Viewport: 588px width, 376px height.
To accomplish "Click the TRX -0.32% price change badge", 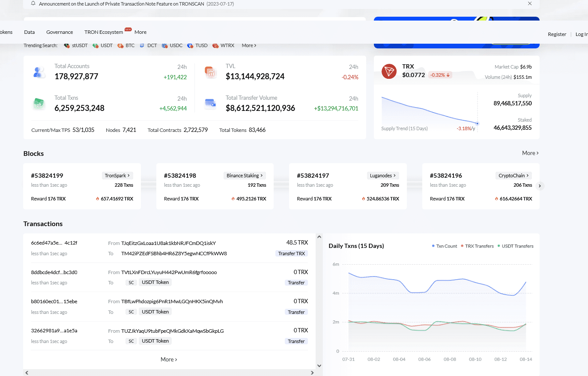I will click(x=440, y=75).
